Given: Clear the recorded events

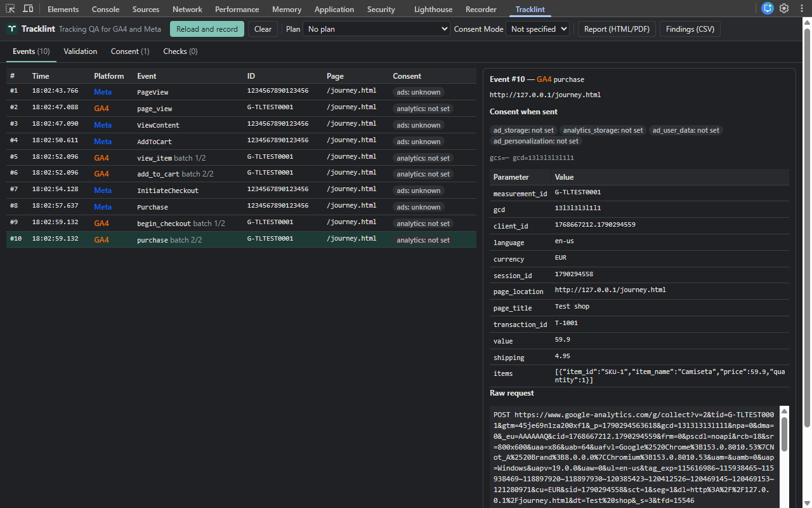Looking at the screenshot, I should point(263,29).
